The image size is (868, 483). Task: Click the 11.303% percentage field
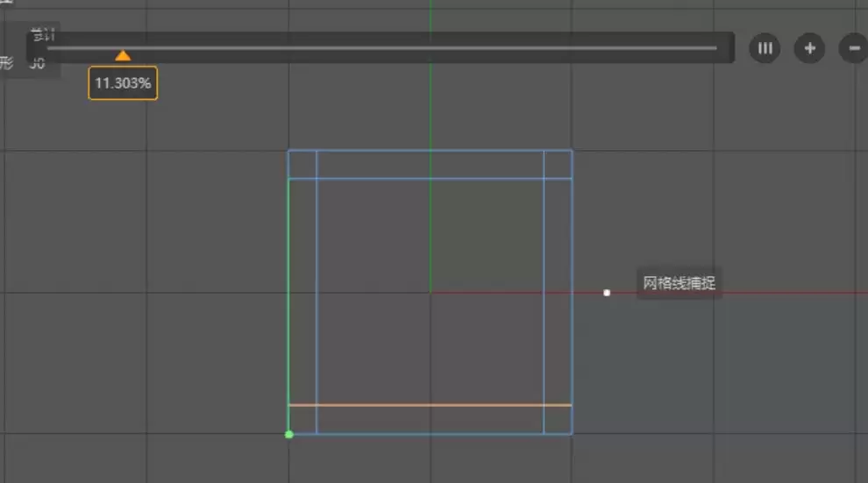[x=123, y=83]
